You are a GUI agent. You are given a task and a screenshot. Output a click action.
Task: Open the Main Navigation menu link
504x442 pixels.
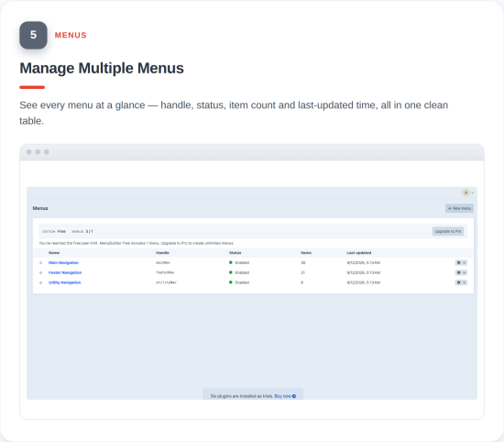(x=63, y=263)
